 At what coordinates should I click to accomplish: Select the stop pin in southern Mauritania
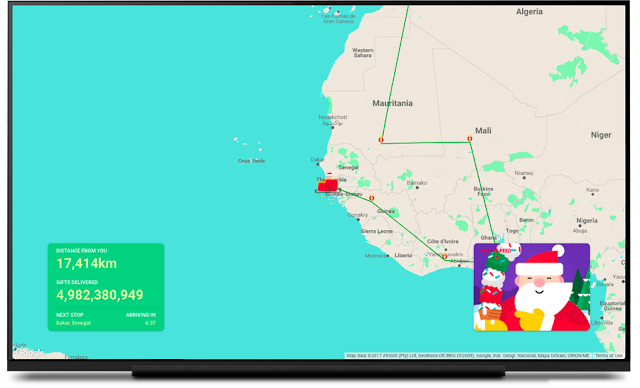point(381,140)
